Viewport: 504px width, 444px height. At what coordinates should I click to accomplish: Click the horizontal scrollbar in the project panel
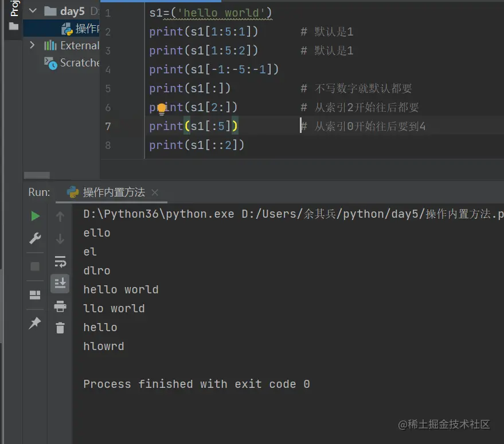(37, 175)
